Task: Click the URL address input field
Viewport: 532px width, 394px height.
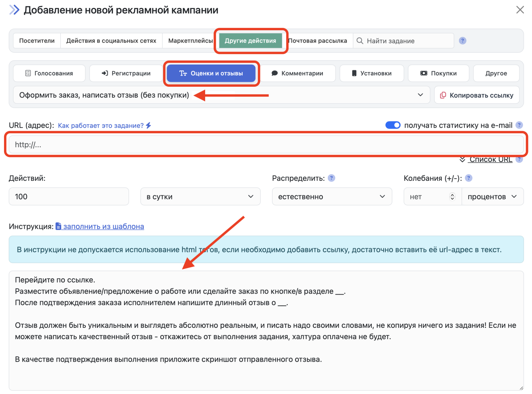Action: click(x=266, y=145)
